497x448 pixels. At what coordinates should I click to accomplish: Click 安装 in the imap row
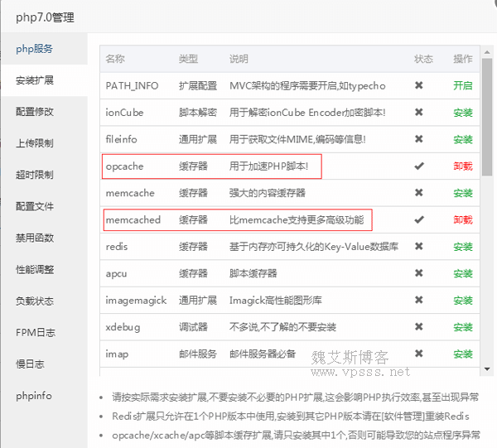click(x=463, y=354)
